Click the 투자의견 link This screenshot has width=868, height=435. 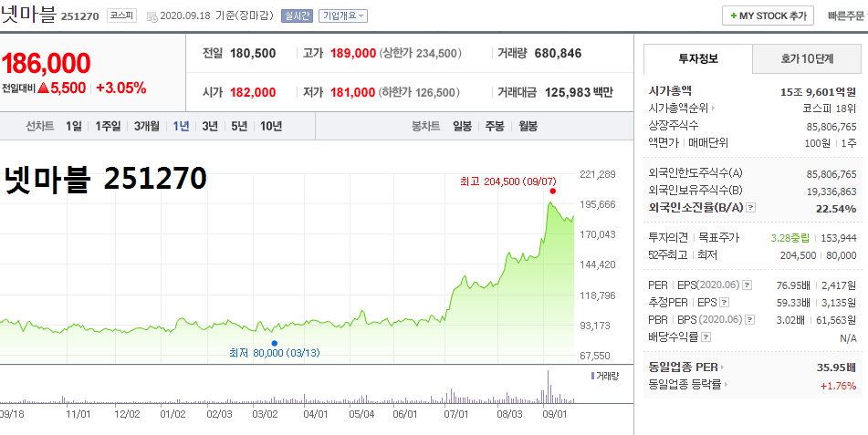pos(667,237)
